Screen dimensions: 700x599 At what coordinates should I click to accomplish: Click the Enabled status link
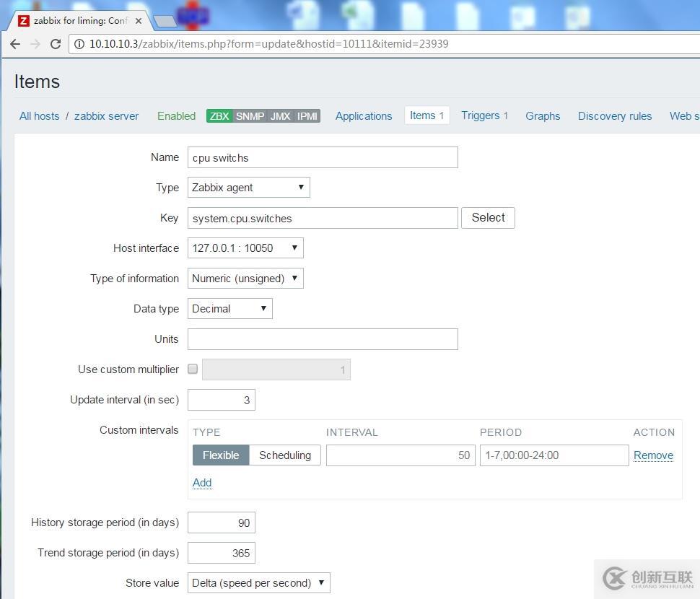(176, 116)
